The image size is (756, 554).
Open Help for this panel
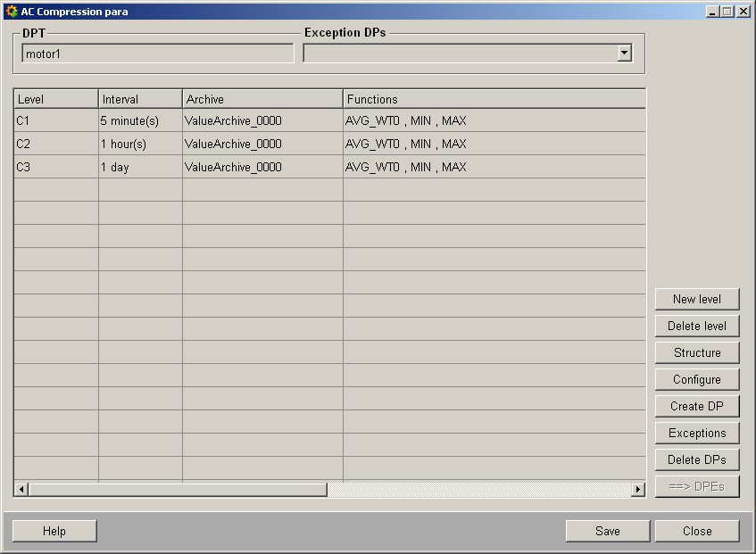(x=54, y=532)
